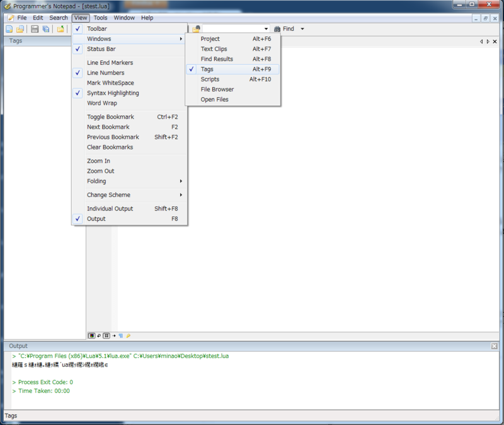Image resolution: width=504 pixels, height=425 pixels.
Task: Click the New file toolbar icon
Action: (x=9, y=29)
